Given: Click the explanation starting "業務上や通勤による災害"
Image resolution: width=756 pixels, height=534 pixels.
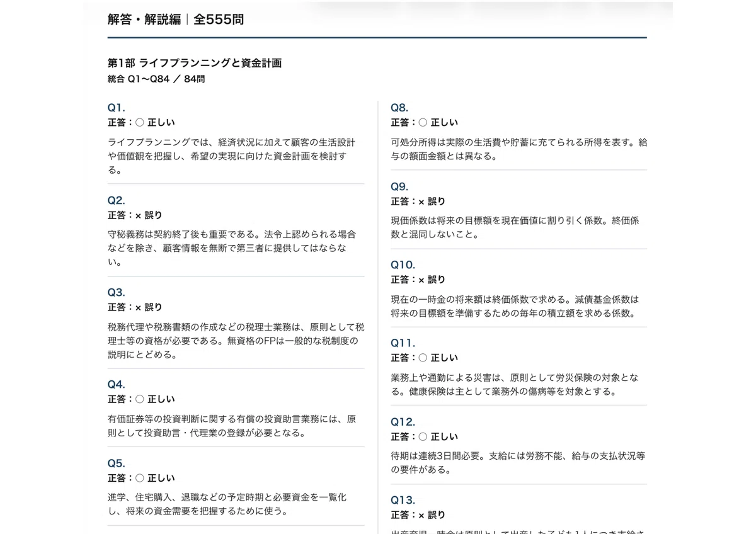Looking at the screenshot, I should point(515,384).
